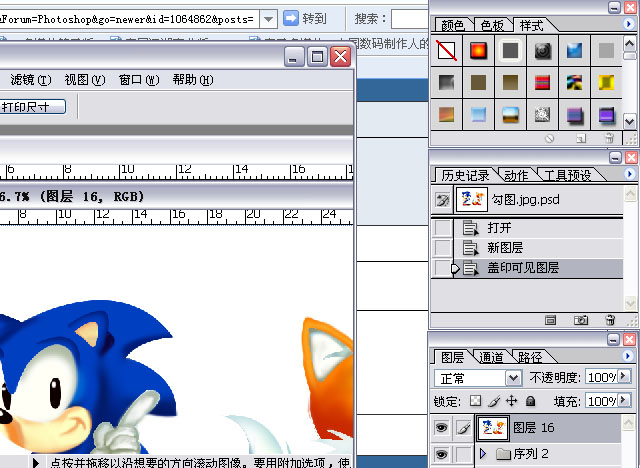The image size is (640, 468).
Task: Toggle lock image pixels brush icon
Action: (x=494, y=401)
